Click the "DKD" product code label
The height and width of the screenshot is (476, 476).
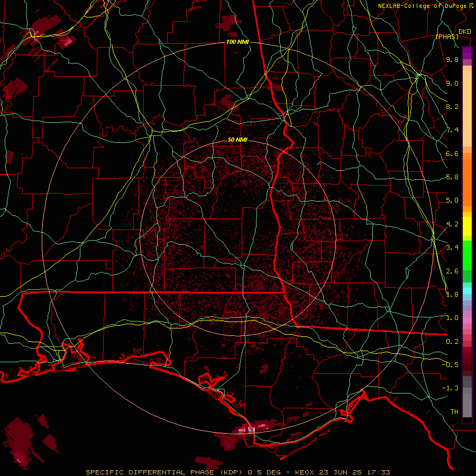click(x=465, y=32)
